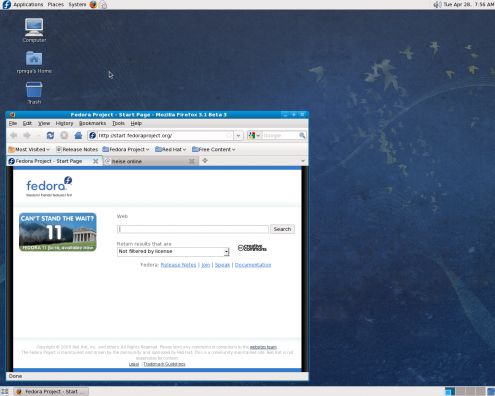Launch Firefox from the top panel icon
Screen dimensions: 495x396
93,4
